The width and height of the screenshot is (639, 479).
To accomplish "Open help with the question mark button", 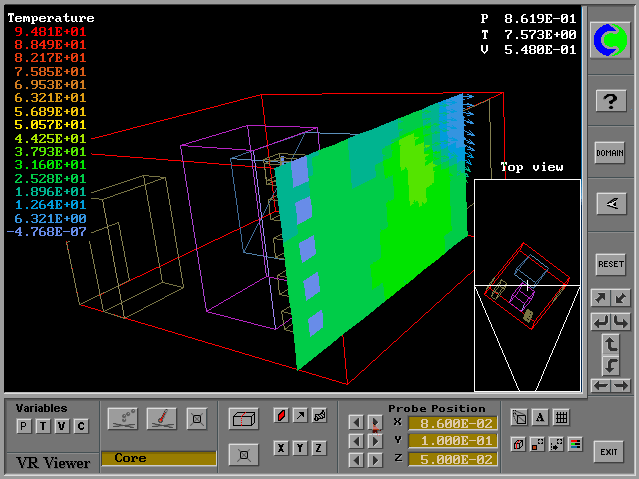I will click(x=610, y=101).
